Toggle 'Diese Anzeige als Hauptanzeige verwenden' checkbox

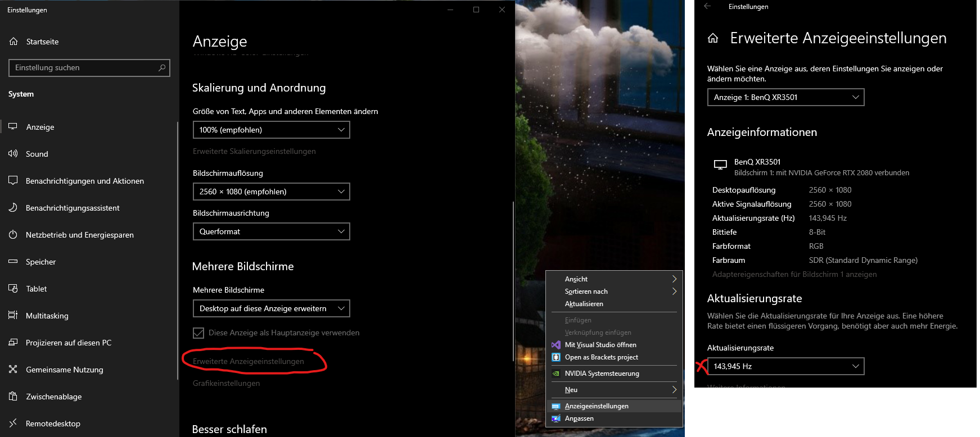[198, 333]
